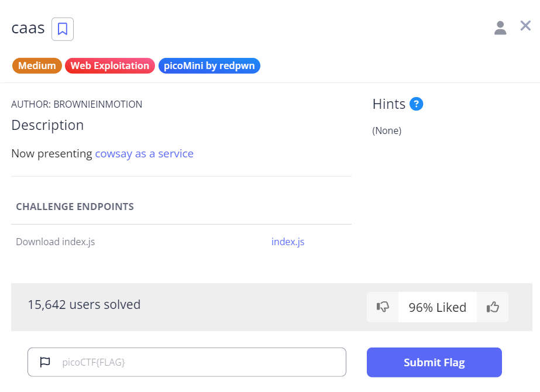Click the Hints heading
Screen dimensions: 540x392
[x=388, y=104]
